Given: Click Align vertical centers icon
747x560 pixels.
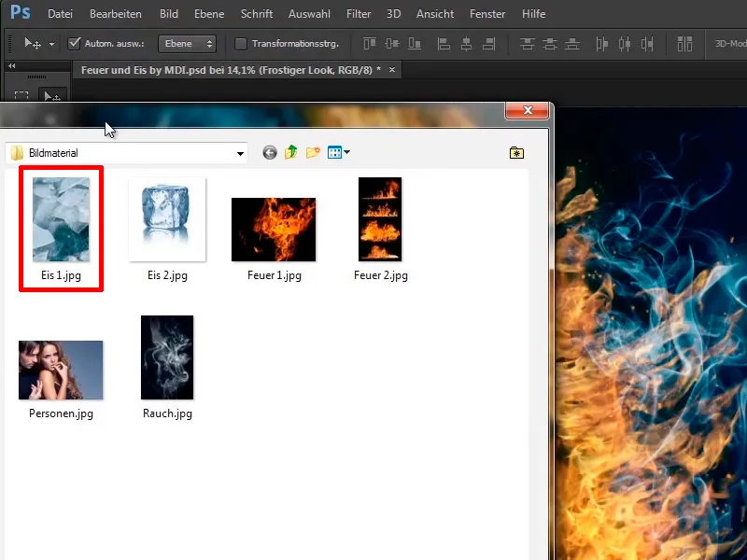Looking at the screenshot, I should tap(392, 44).
